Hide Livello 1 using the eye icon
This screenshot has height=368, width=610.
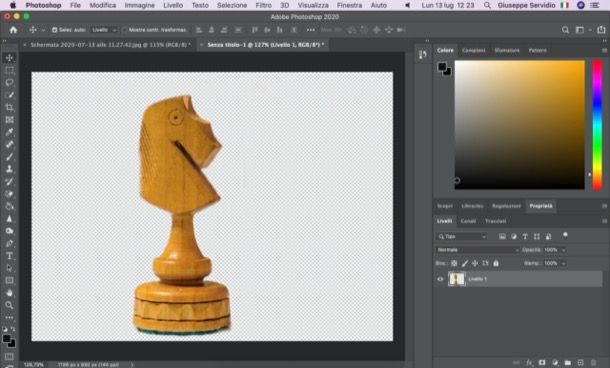(440, 279)
